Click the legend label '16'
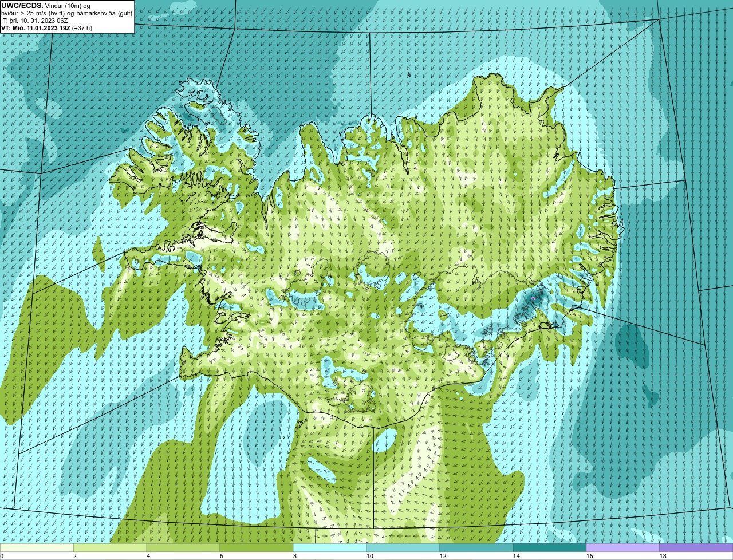Viewport: 733px width, 560px height. point(590,556)
